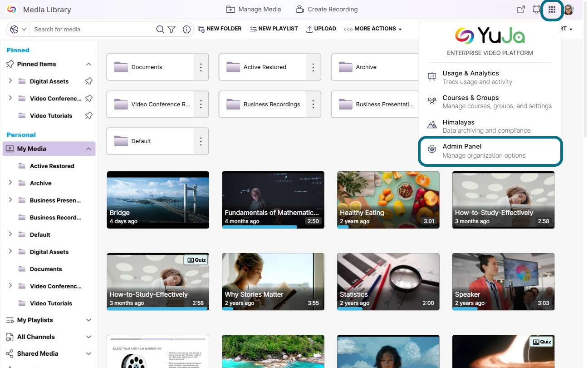Select Business Record... in sidebar tree
This screenshot has height=368, width=588.
[x=55, y=218]
